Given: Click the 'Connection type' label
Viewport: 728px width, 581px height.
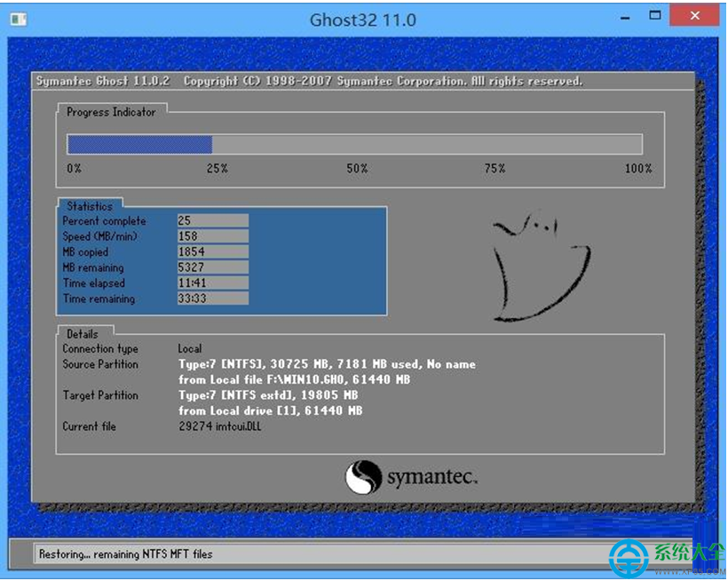Looking at the screenshot, I should click(100, 349).
